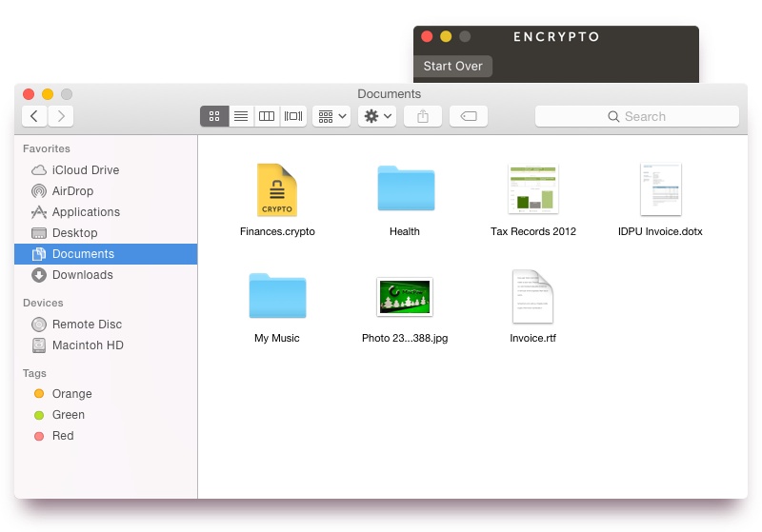
Task: Click the Start Over button in Encrypto
Action: coord(452,66)
